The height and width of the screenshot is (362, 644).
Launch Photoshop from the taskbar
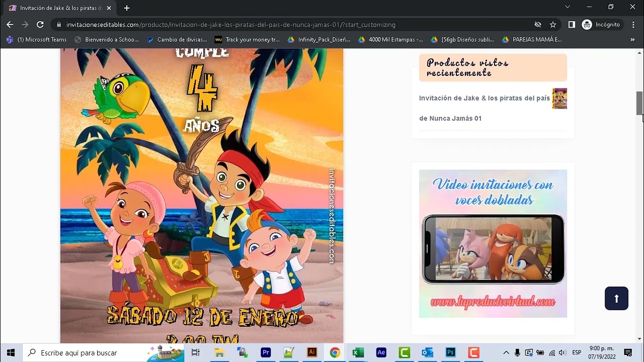(x=450, y=352)
